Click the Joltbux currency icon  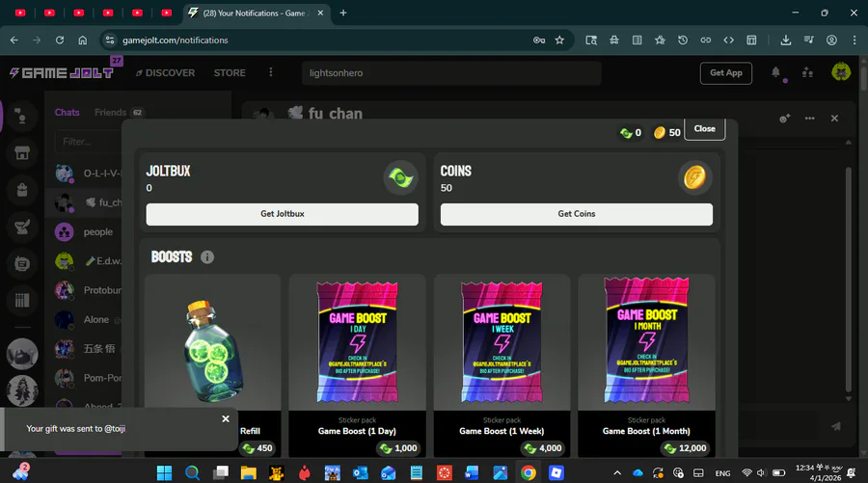coord(401,177)
